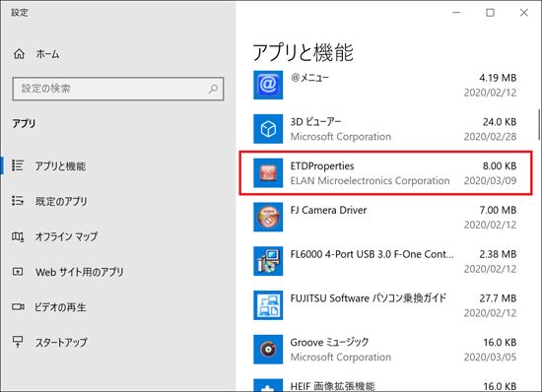The height and width of the screenshot is (392, 542).
Task: Click the vertical scrollbar thumb of app list
Action: 539,125
